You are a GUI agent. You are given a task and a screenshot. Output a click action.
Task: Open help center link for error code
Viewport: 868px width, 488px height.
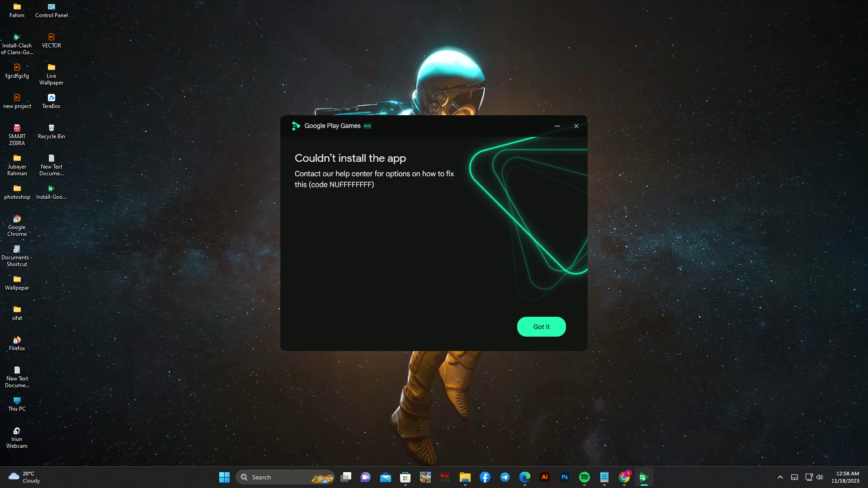355,174
